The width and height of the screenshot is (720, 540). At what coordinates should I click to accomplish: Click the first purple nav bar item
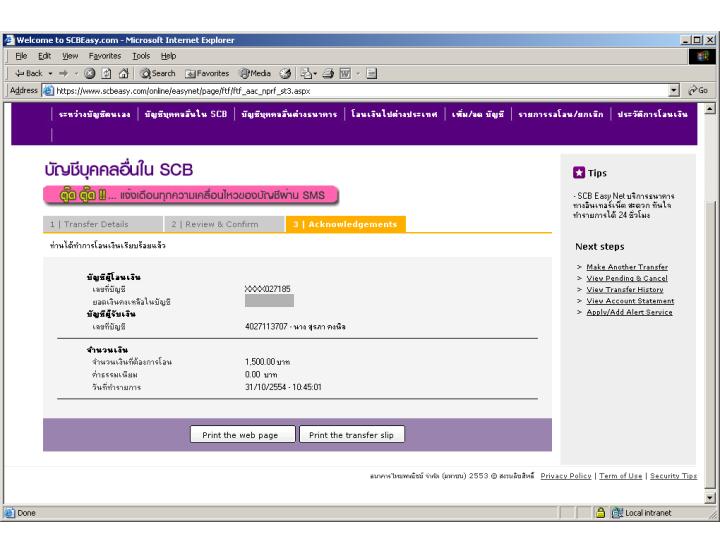point(94,114)
